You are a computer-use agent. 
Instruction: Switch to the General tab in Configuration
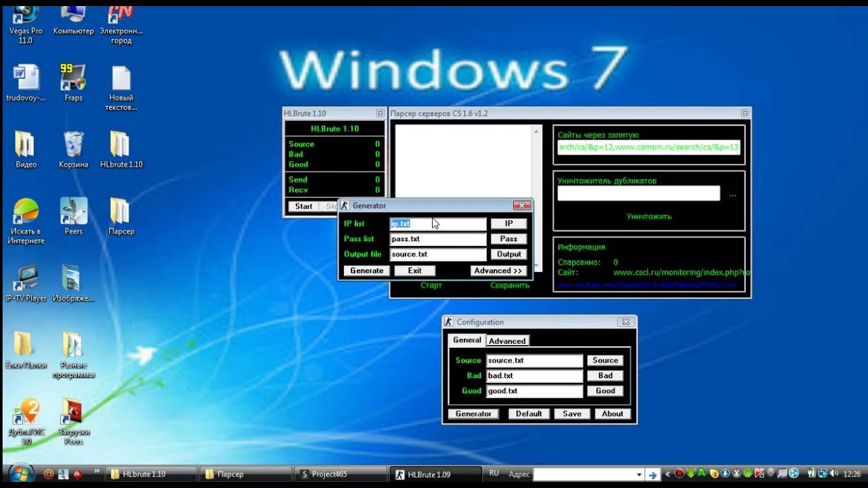pyautogui.click(x=467, y=340)
